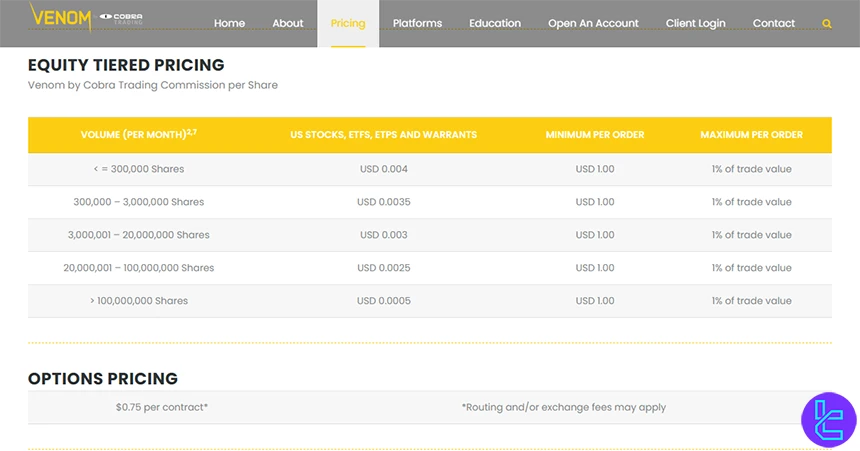
Task: Open the Client Login page
Action: coord(695,23)
